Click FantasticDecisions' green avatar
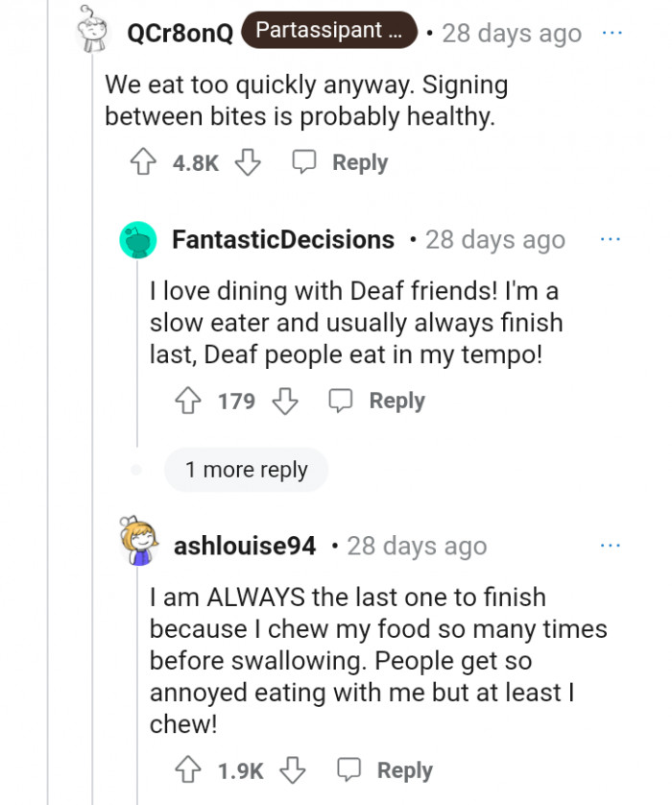 (x=138, y=240)
